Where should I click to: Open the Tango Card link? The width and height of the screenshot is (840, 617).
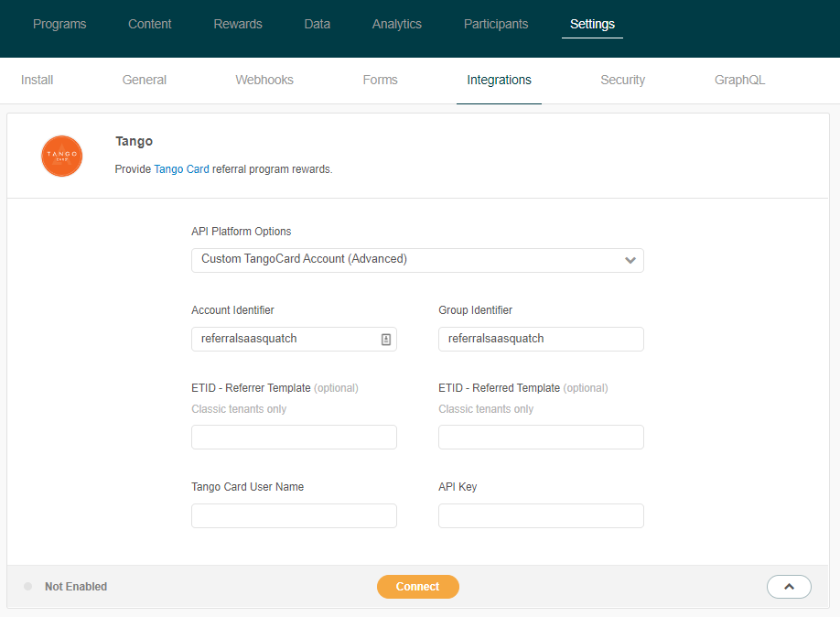click(x=181, y=169)
